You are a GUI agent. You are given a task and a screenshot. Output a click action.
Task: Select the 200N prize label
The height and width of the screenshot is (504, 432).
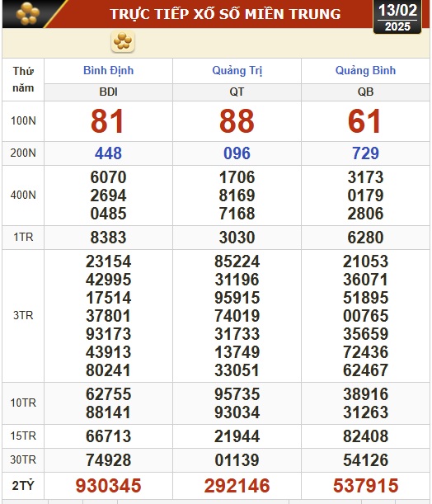[x=23, y=153]
